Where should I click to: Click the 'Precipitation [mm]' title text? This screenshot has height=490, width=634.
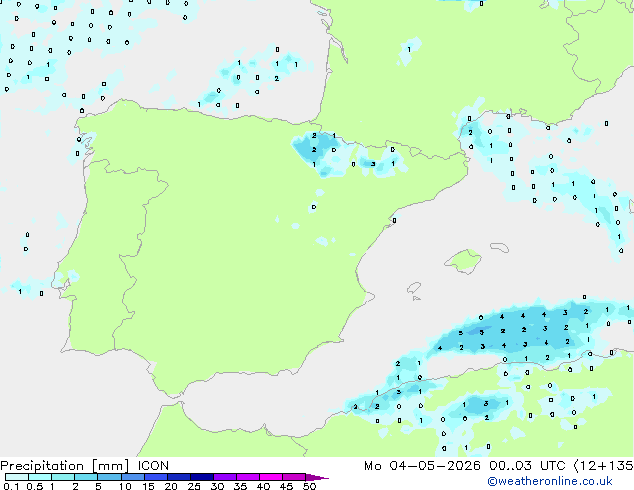[x=65, y=466]
